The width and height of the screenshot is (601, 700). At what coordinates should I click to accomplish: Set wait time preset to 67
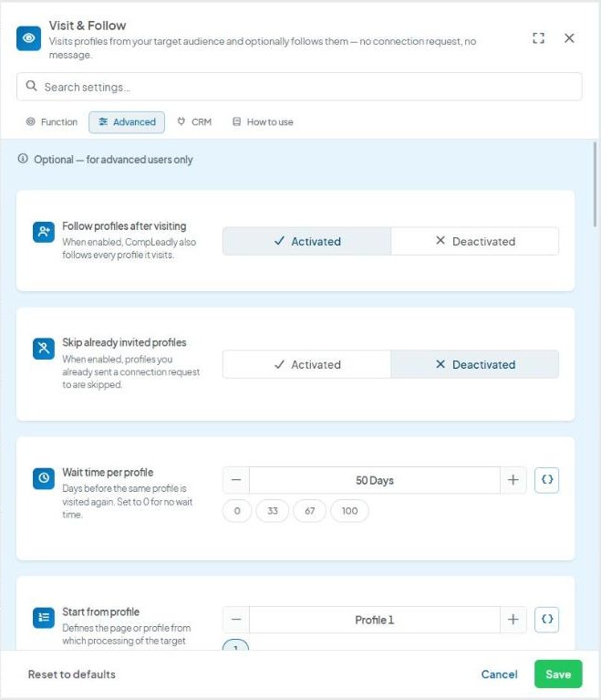[310, 511]
